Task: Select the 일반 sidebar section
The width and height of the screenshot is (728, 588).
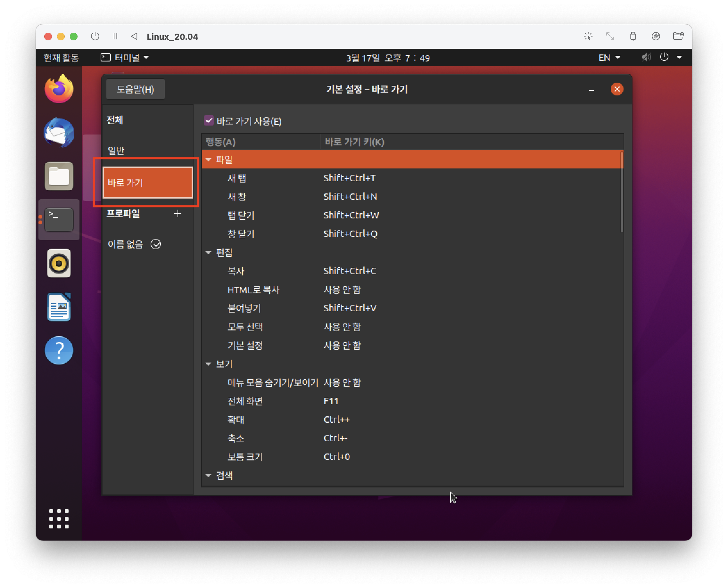Action: (x=116, y=151)
